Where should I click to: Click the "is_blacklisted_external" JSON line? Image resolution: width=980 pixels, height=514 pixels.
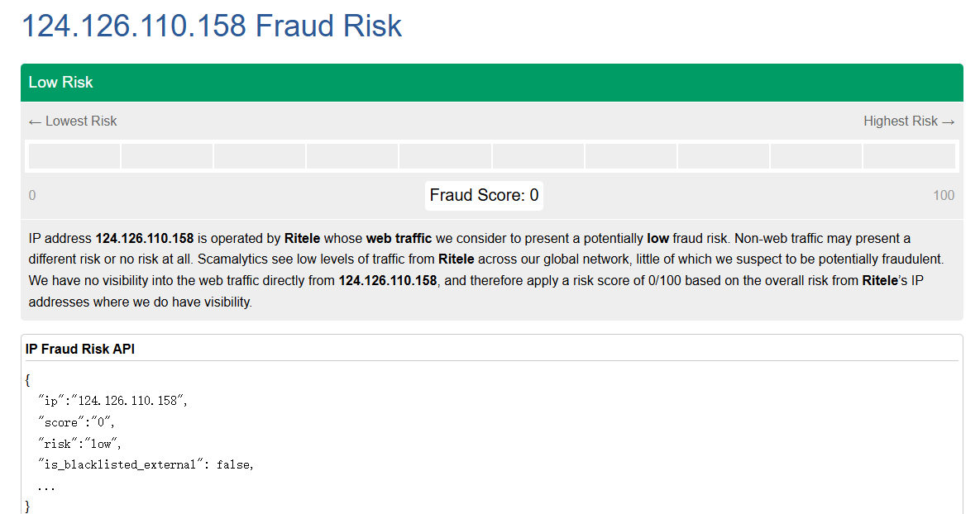[146, 465]
